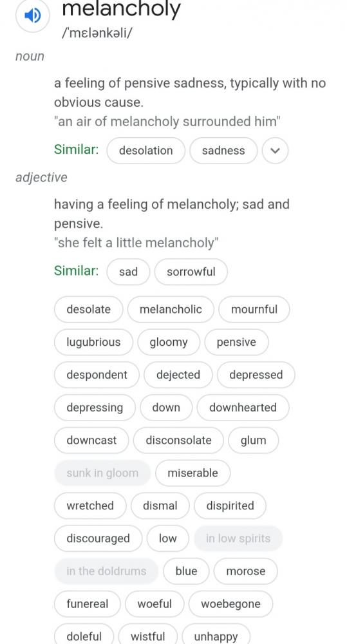Look up the word 'lugubrious'

tap(93, 342)
